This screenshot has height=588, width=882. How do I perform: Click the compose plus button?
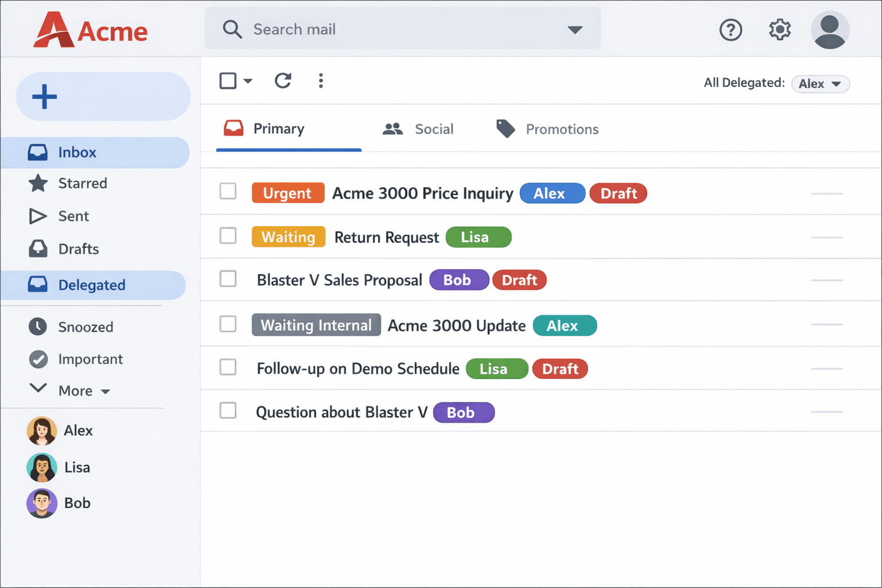pos(44,96)
